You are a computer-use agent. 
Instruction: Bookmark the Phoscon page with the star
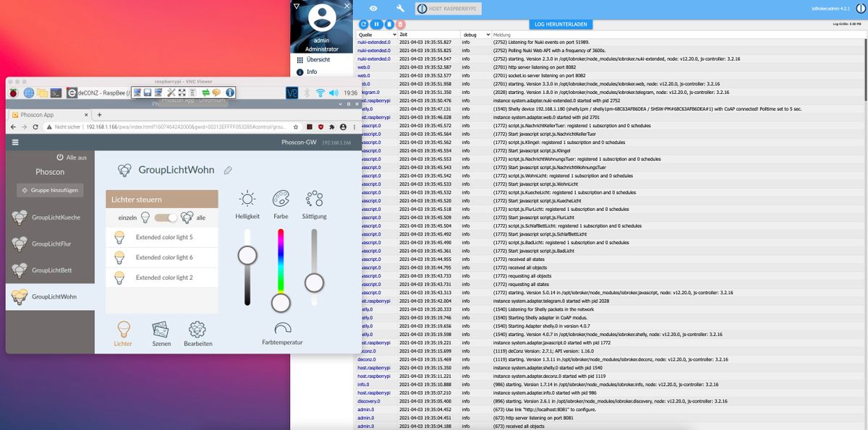[x=296, y=126]
